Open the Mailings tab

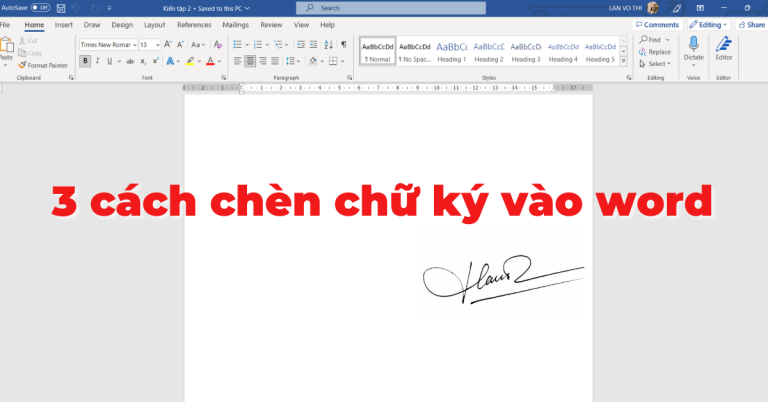coord(236,24)
